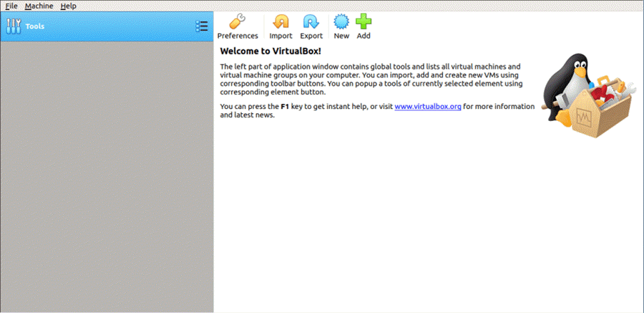Image resolution: width=644 pixels, height=313 pixels.
Task: Click the Tools wrench icon in sidebar
Action: click(x=14, y=27)
